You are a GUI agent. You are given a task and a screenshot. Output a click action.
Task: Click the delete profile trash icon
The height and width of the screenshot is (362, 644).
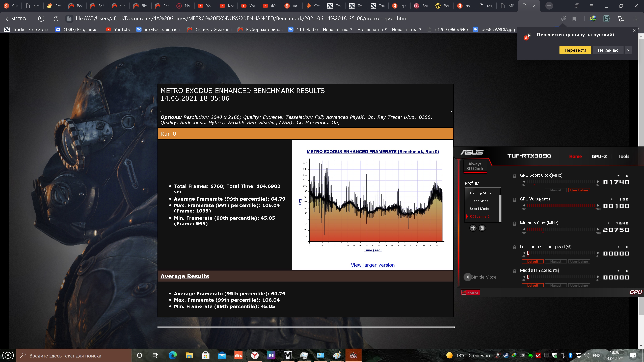(482, 228)
